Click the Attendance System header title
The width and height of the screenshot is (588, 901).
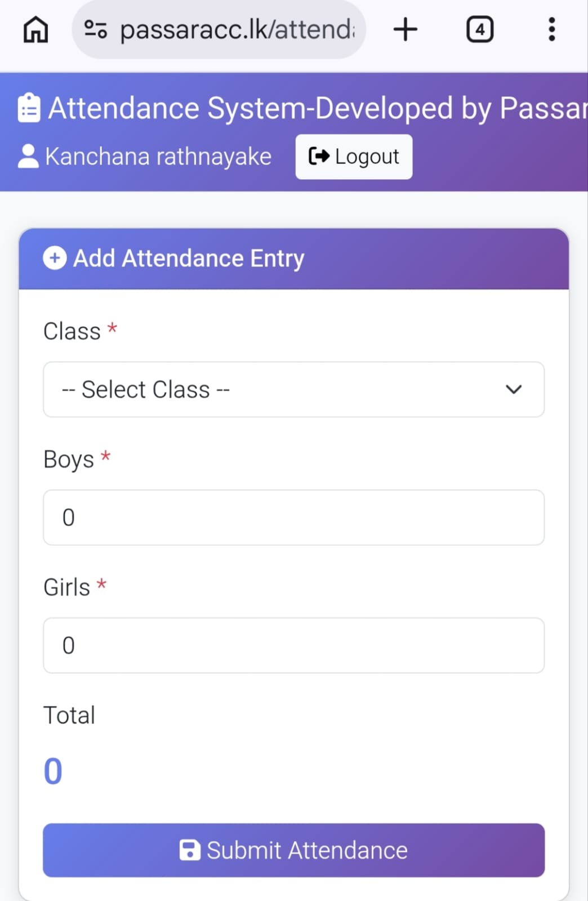pyautogui.click(x=318, y=108)
